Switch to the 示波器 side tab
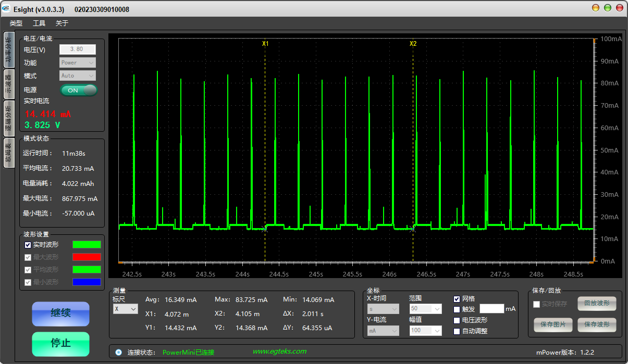 [8, 85]
